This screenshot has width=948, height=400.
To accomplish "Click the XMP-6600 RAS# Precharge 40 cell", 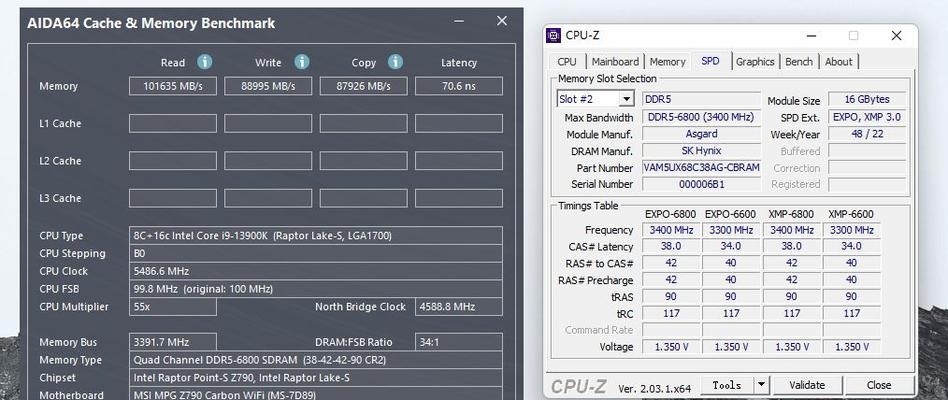I will coord(851,280).
